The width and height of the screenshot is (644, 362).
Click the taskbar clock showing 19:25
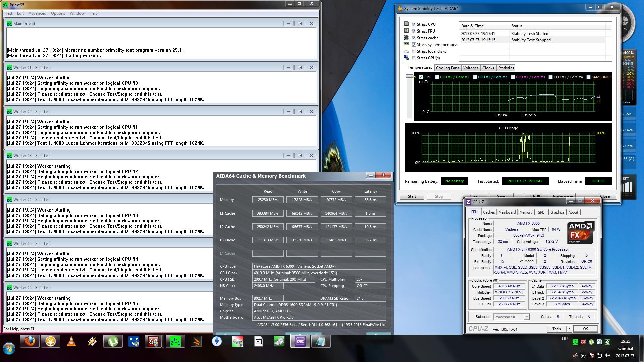click(x=625, y=341)
